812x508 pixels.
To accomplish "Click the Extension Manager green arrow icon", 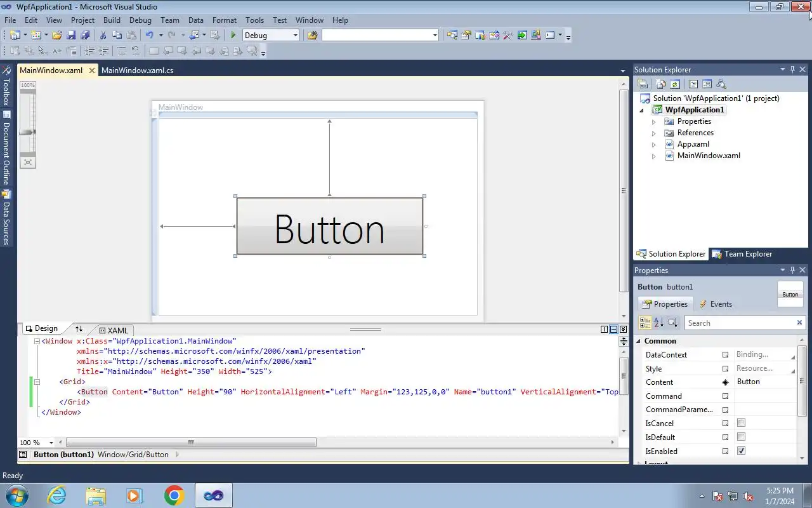I will coord(522,36).
